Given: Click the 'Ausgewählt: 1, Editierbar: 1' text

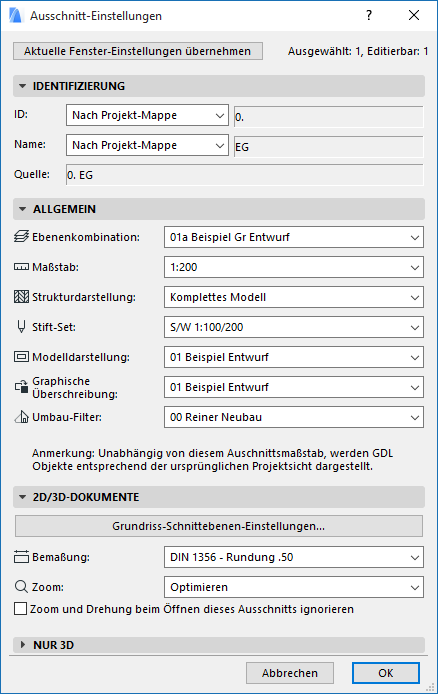Looking at the screenshot, I should 358,51.
